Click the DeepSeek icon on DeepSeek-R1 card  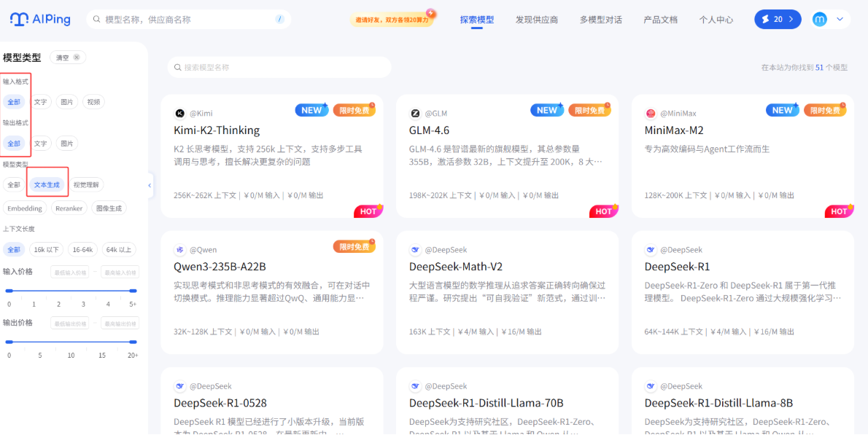tap(651, 249)
